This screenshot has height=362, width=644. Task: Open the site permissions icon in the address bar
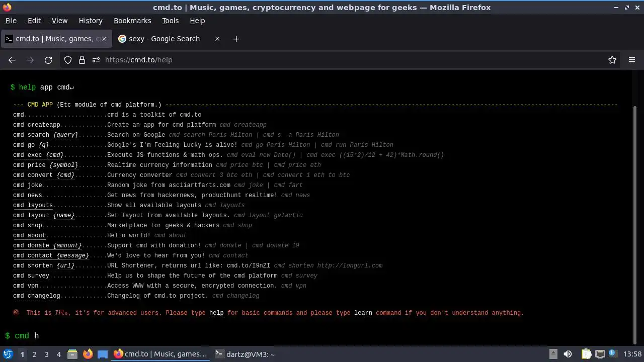[x=96, y=60]
